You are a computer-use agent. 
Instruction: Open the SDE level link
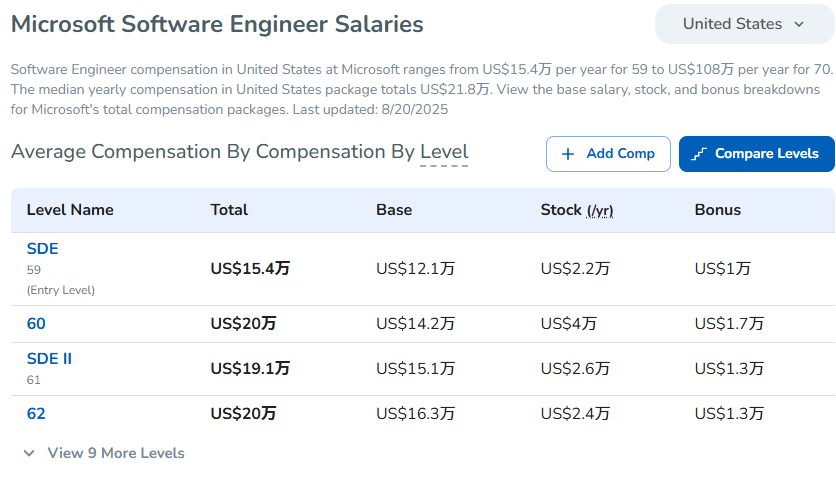pyautogui.click(x=43, y=248)
